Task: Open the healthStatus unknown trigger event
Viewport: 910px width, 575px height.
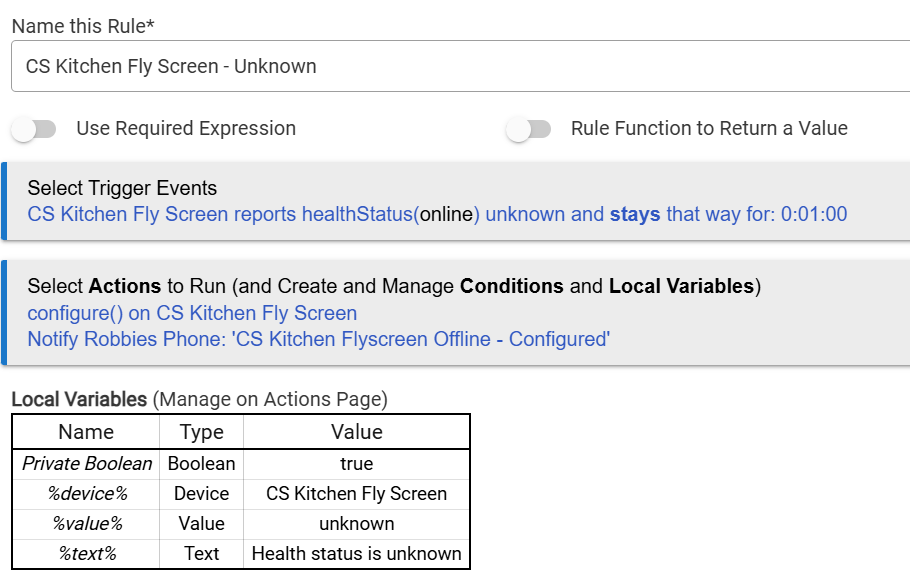Action: [437, 214]
